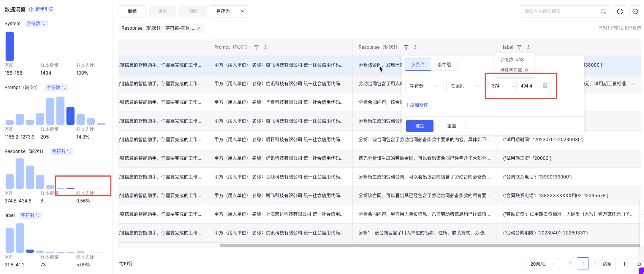
Task: Switch System metric 字符数
Action: click(36, 24)
